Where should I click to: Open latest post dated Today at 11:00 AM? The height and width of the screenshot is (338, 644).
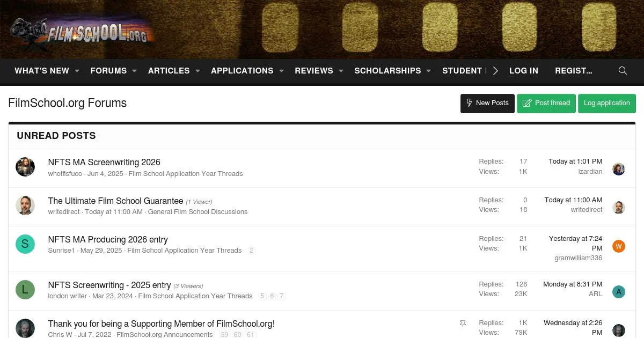coord(573,200)
